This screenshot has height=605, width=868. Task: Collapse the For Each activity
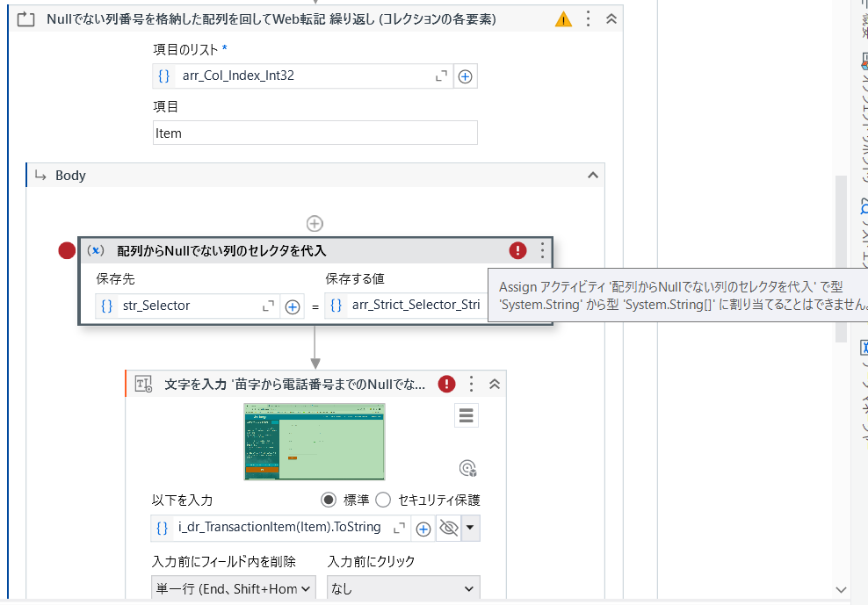611,18
